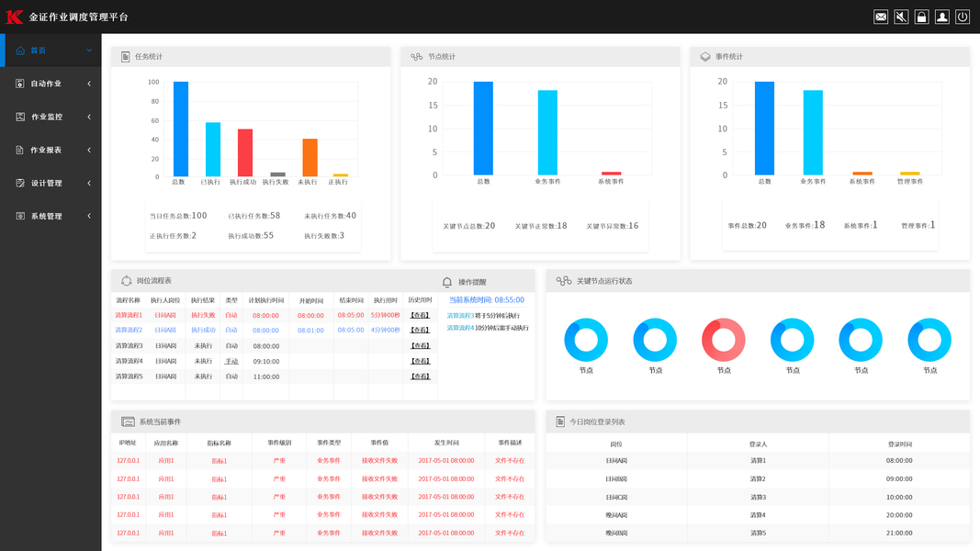
Task: Click the red 执行成功 bar in 任务统计
Action: (x=245, y=152)
